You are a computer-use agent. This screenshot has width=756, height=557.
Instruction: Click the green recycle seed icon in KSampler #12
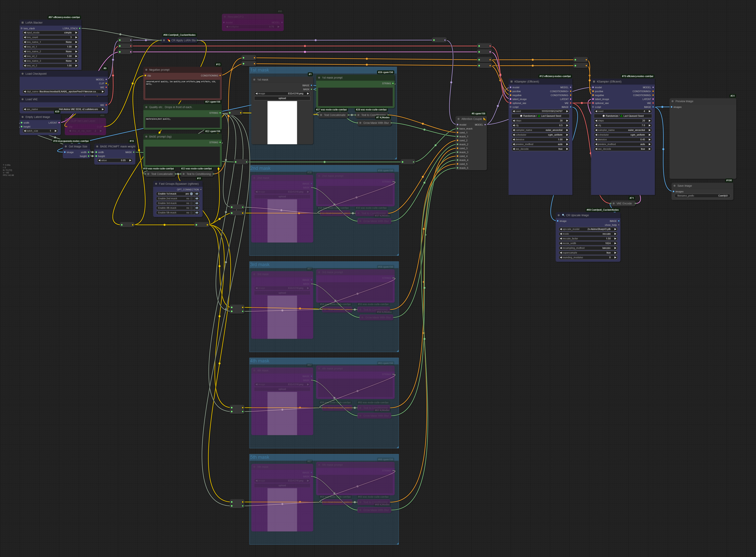point(539,116)
